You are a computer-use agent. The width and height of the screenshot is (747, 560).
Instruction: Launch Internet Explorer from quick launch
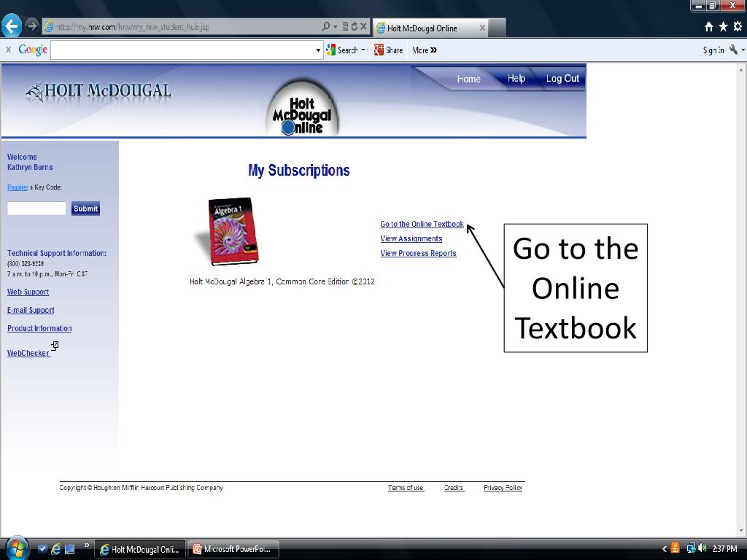coord(55,548)
